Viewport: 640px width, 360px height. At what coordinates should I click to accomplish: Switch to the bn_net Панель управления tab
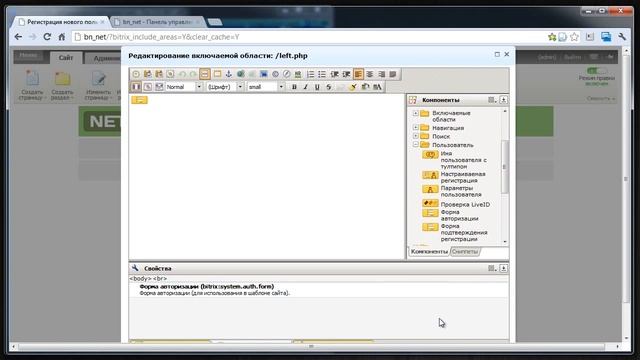(x=157, y=22)
